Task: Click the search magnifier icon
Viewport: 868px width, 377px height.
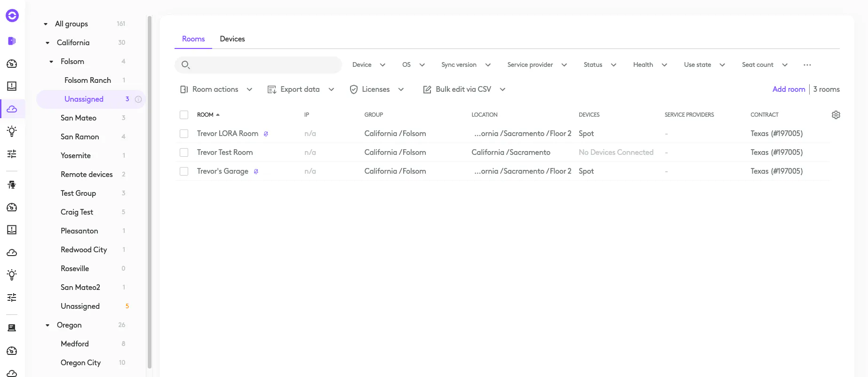Action: tap(185, 65)
